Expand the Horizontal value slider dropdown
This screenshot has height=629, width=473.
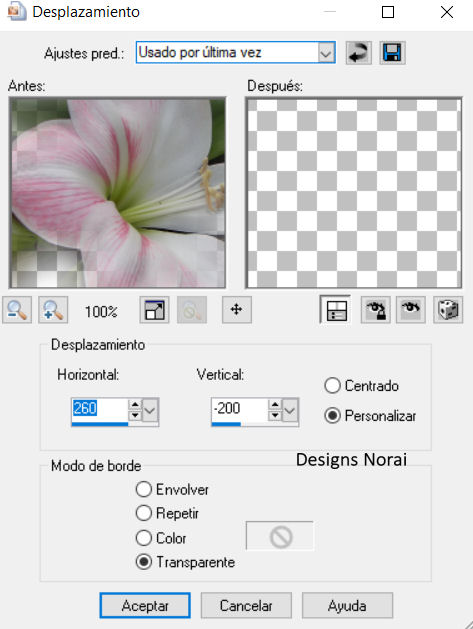(x=150, y=410)
